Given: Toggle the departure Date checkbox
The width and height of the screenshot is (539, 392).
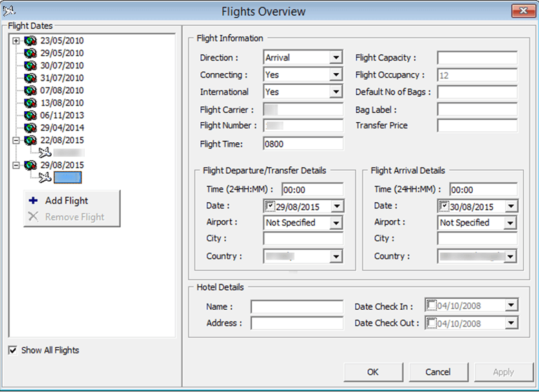Looking at the screenshot, I should (x=270, y=206).
